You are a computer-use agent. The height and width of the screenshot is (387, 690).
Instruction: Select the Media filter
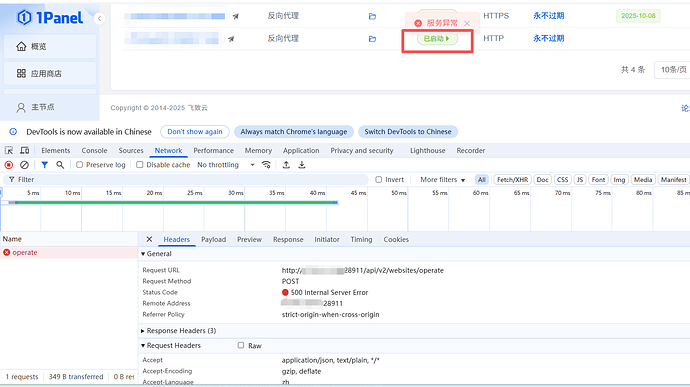pyautogui.click(x=643, y=180)
